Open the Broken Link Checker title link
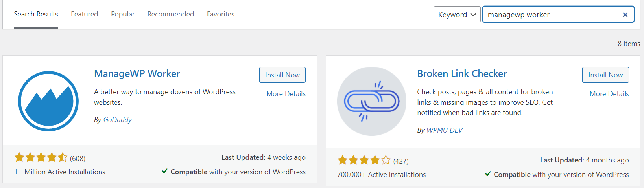This screenshot has height=188, width=644. pos(462,74)
